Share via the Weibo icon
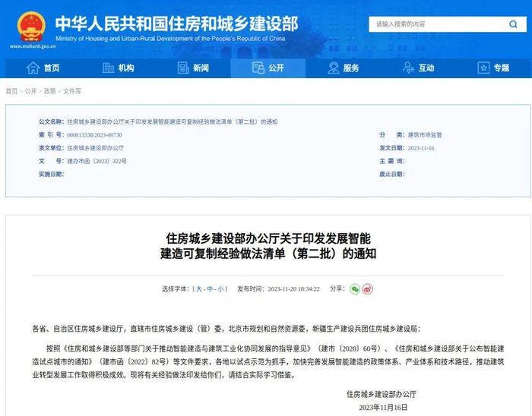Image resolution: width=532 pixels, height=416 pixels. click(x=367, y=289)
